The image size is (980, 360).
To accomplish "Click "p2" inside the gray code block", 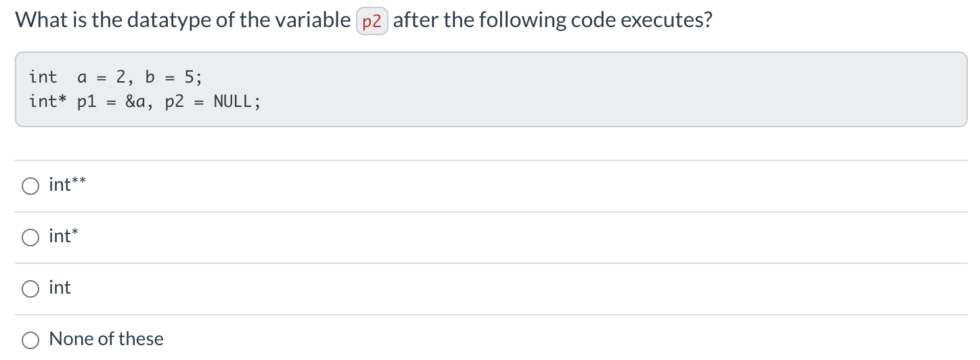I will 175,103.
